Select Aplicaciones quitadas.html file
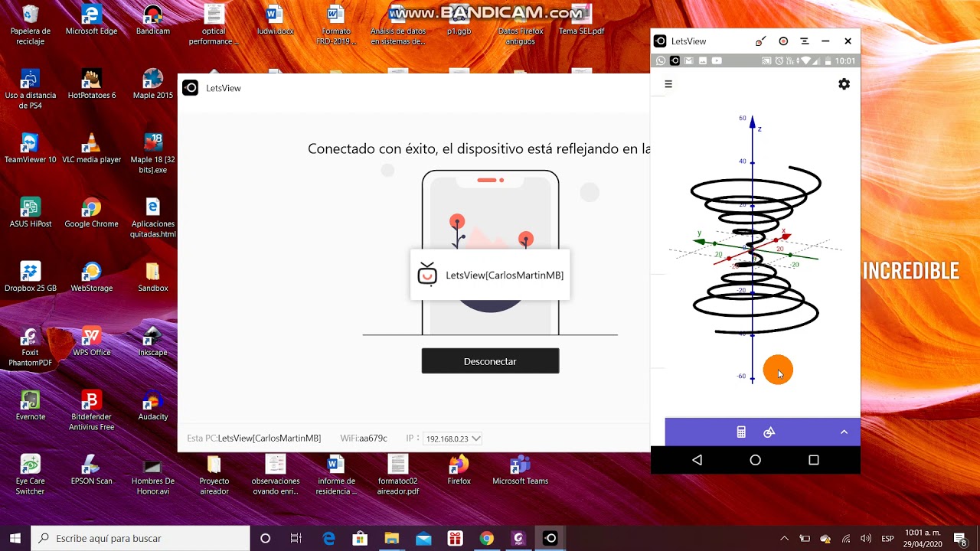 pyautogui.click(x=153, y=217)
